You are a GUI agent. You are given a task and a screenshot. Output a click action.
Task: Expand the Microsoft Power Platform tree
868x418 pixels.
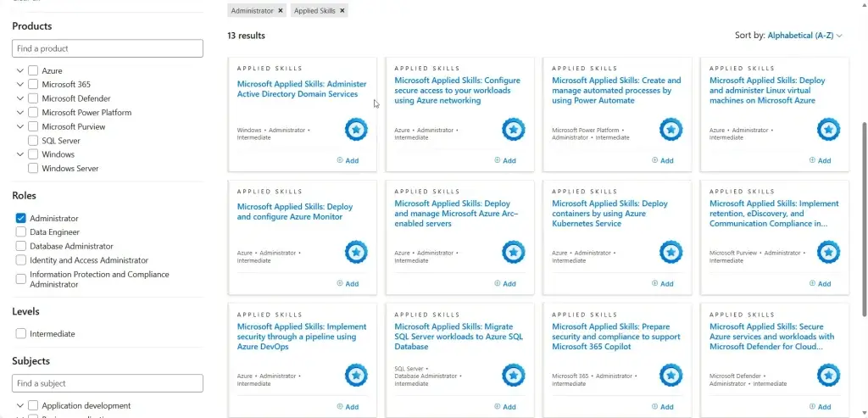click(x=20, y=113)
